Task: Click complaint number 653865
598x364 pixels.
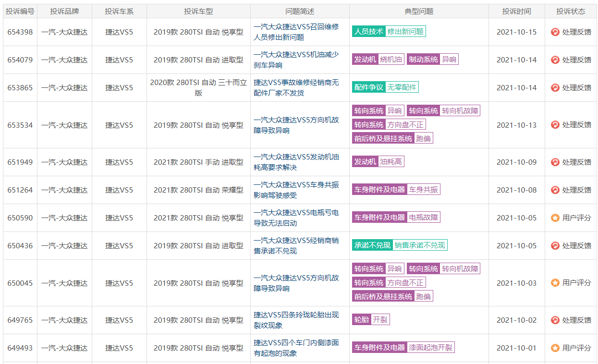Action: [20, 88]
